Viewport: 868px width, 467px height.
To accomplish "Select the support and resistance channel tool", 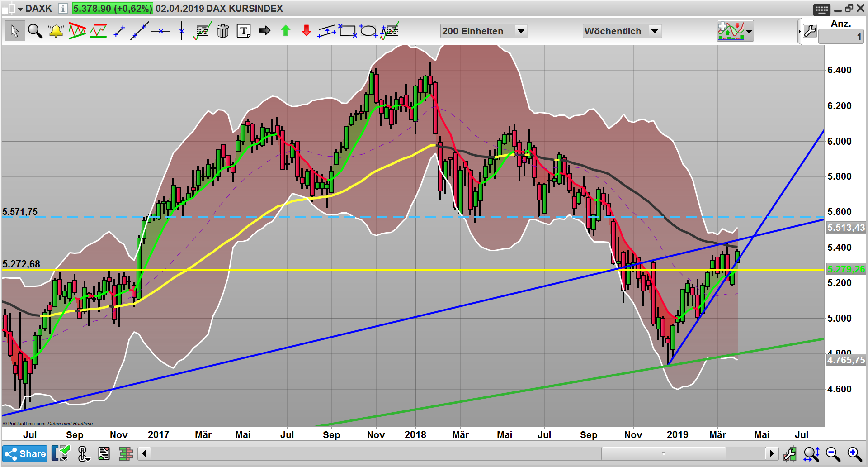I will point(98,31).
